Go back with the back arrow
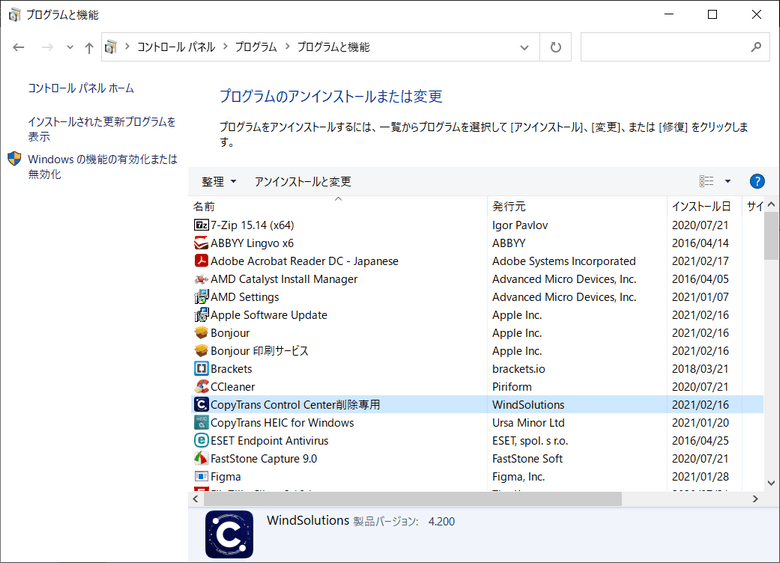Image resolution: width=780 pixels, height=563 pixels. point(19,47)
